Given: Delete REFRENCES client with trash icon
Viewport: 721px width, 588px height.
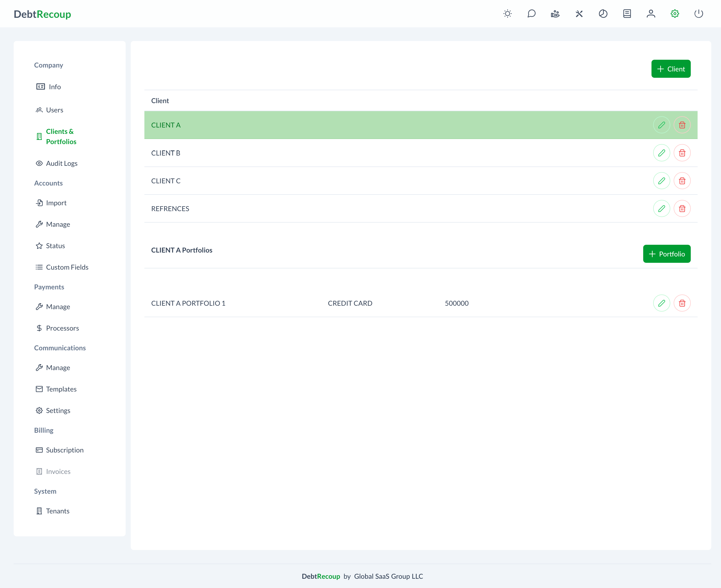Looking at the screenshot, I should (682, 209).
